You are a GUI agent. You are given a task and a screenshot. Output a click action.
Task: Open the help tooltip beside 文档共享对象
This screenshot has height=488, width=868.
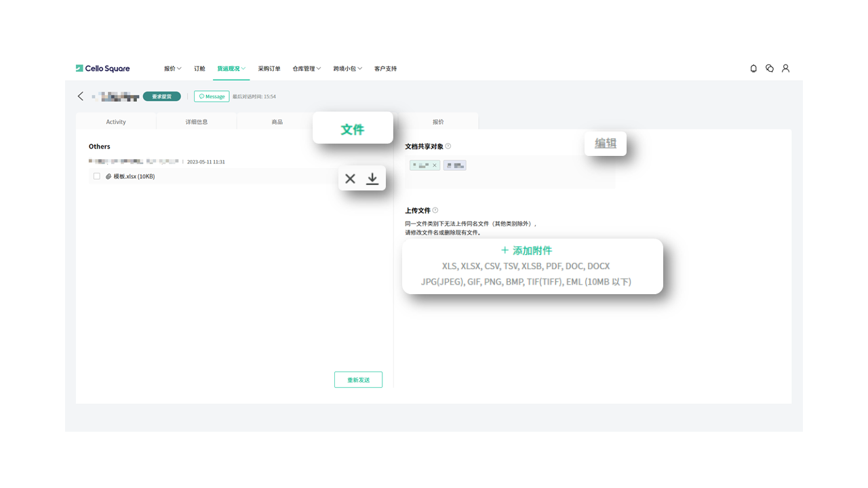(x=448, y=145)
